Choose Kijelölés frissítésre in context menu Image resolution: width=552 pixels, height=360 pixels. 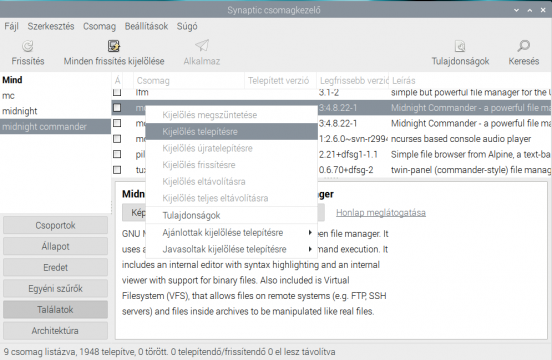pyautogui.click(x=232, y=165)
